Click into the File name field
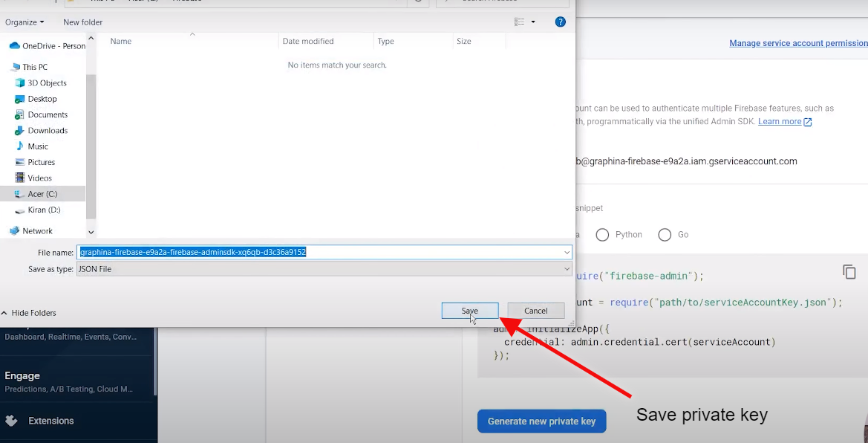868x443 pixels. [324, 253]
